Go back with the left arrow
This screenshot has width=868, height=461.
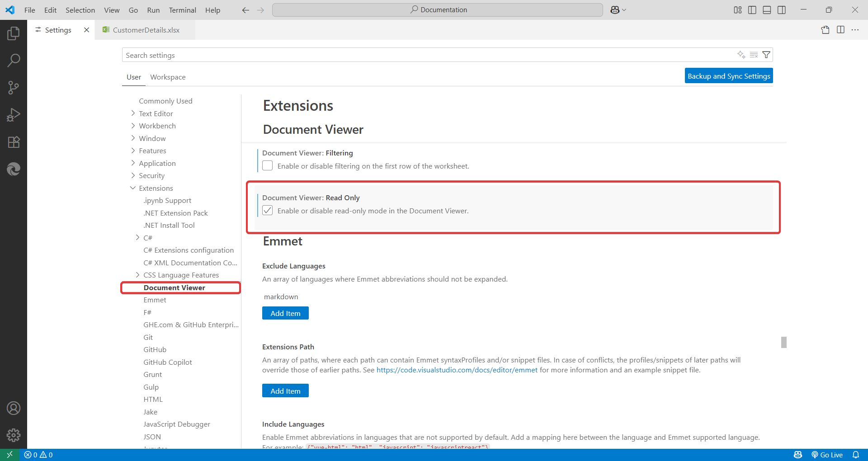[x=245, y=10]
